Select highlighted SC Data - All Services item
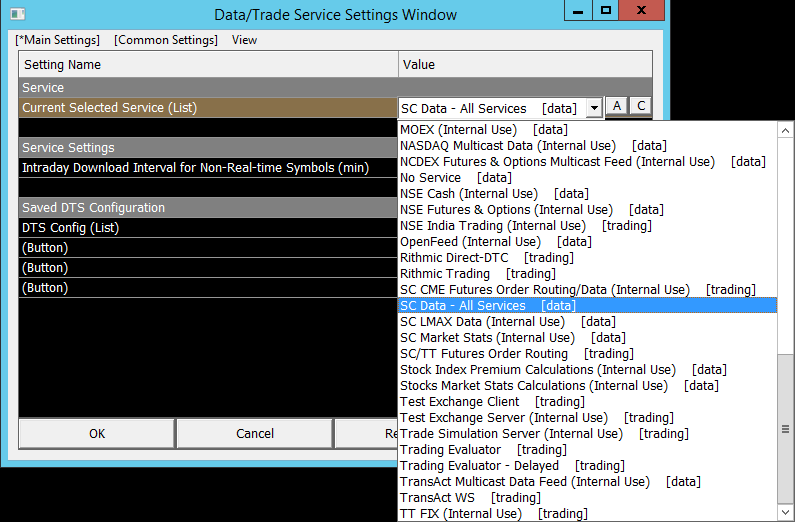The width and height of the screenshot is (795, 522). (x=588, y=306)
